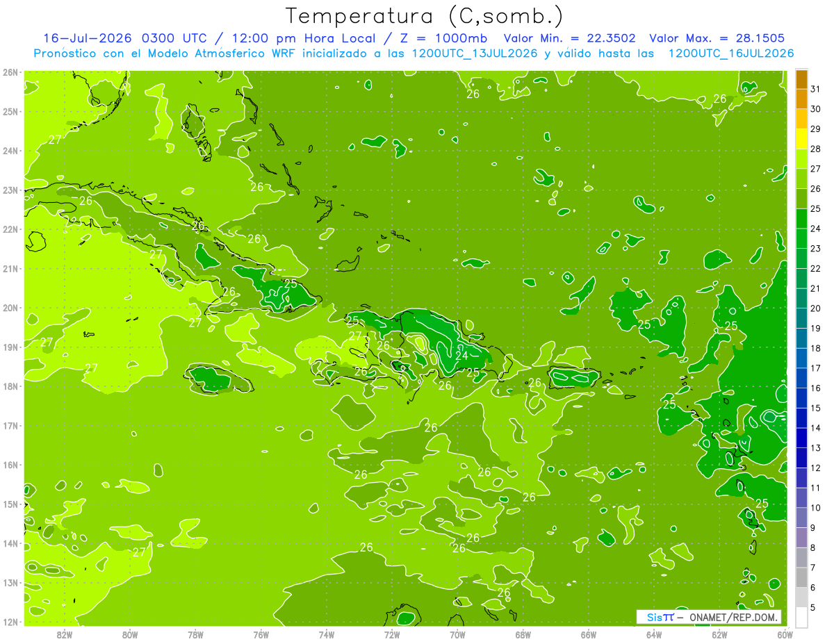Screen dimensions: 834x644
Task: Click the longitude axis label 78W
Action: coord(195,634)
